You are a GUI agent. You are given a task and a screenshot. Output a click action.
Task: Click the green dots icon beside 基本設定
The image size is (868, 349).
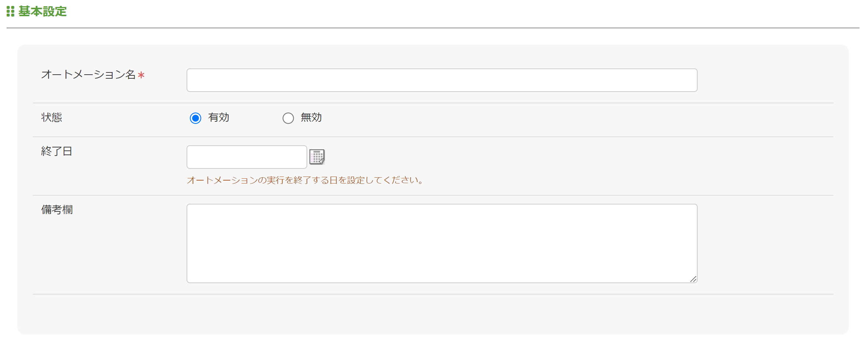10,11
